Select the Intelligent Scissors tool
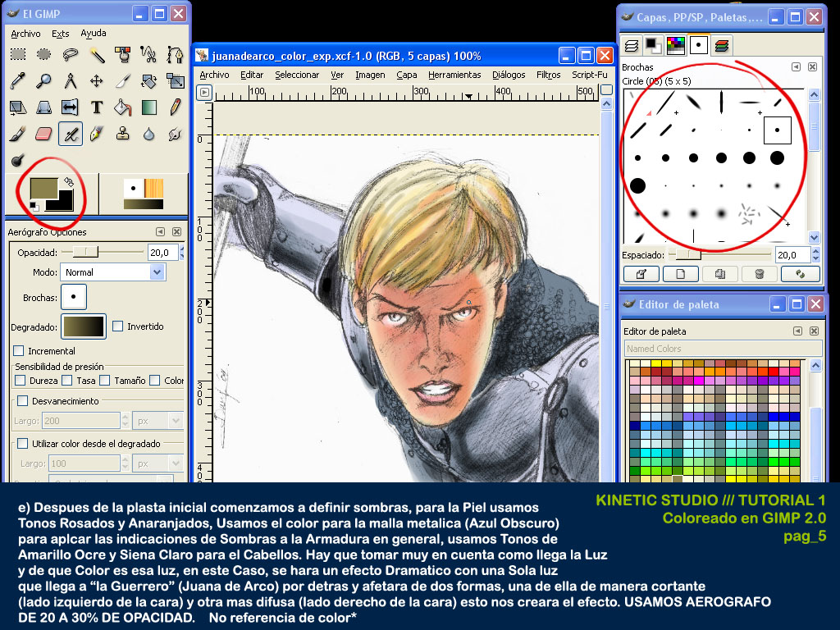This screenshot has height=630, width=840. (x=148, y=54)
